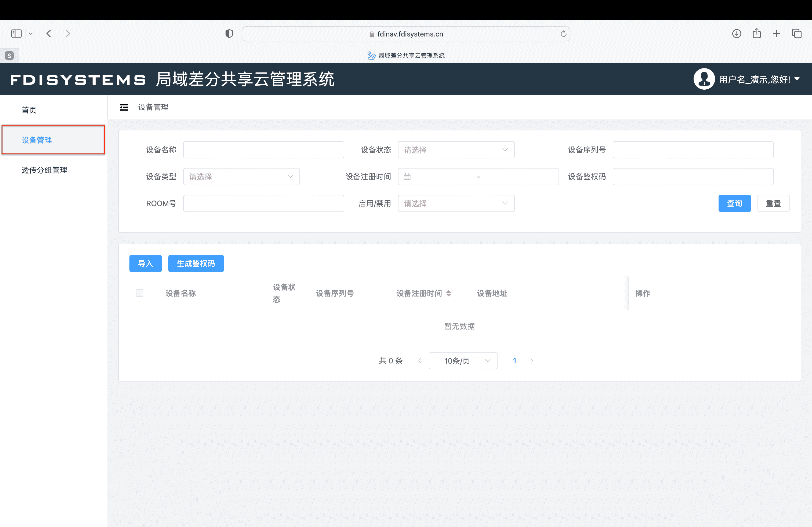Change page size via 10条/页 selector
This screenshot has height=527, width=812.
point(463,361)
